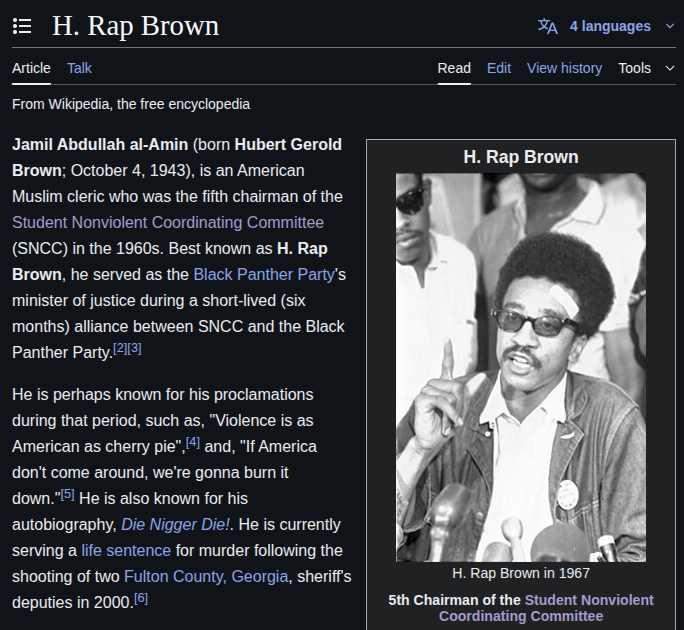Click the bold name Jamil Abdullah al-Amin
This screenshot has width=684, height=630.
[x=100, y=144]
